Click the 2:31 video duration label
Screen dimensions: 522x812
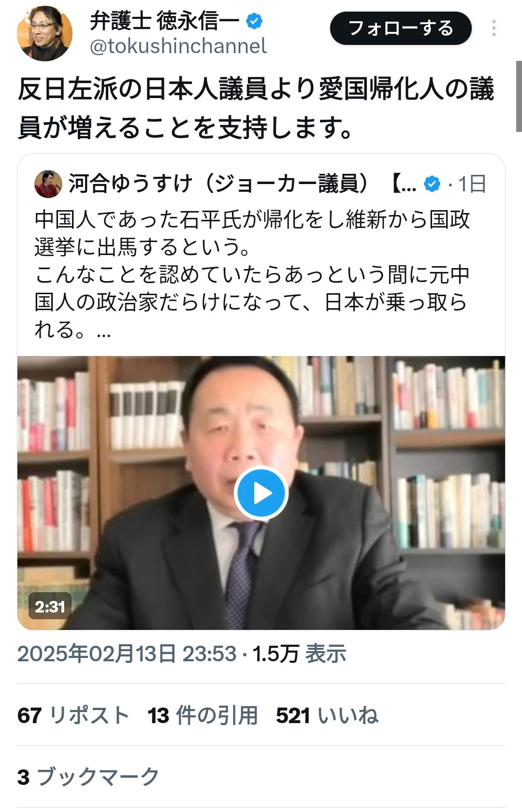point(50,606)
